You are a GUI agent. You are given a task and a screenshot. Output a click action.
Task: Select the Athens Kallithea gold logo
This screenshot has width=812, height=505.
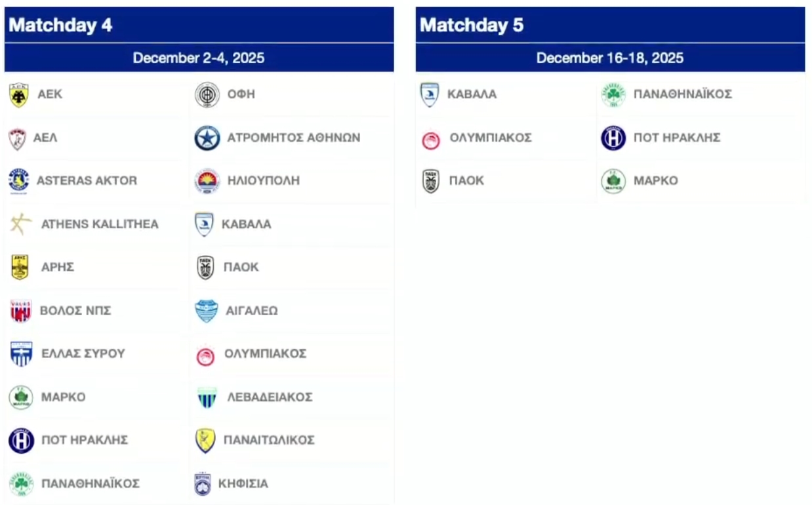[20, 224]
